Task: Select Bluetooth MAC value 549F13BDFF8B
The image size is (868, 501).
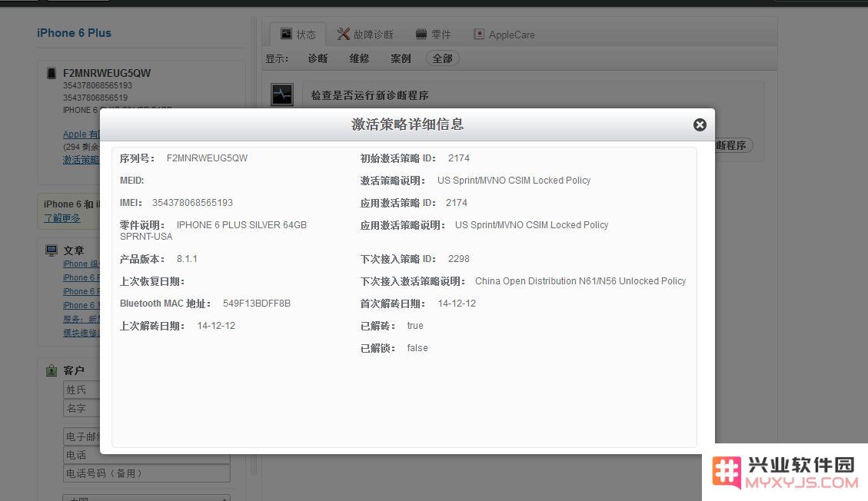Action: 256,304
